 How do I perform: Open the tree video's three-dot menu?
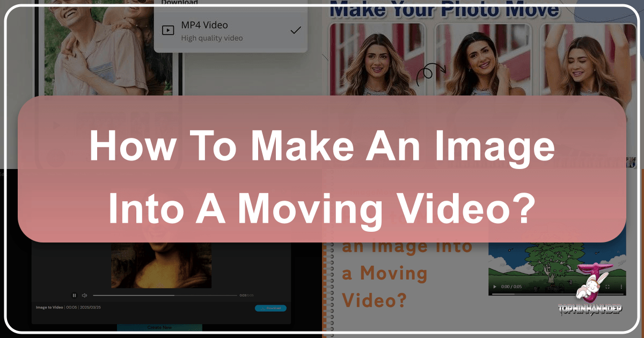click(x=620, y=287)
